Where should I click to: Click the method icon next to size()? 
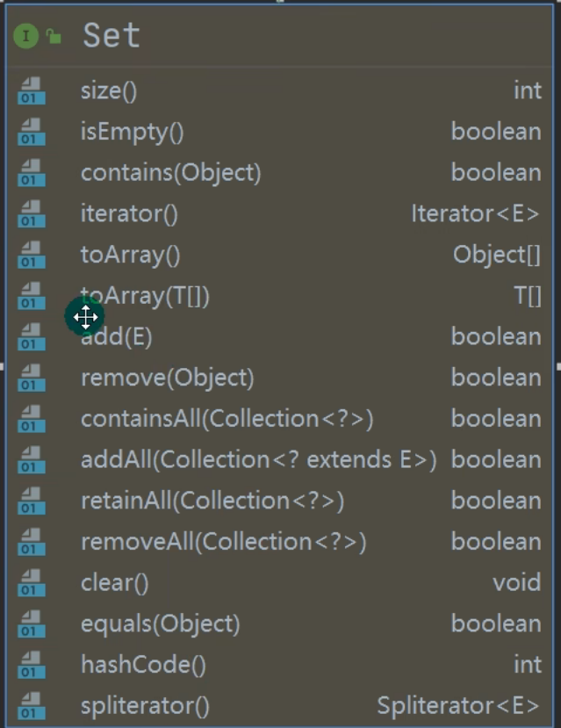point(32,91)
